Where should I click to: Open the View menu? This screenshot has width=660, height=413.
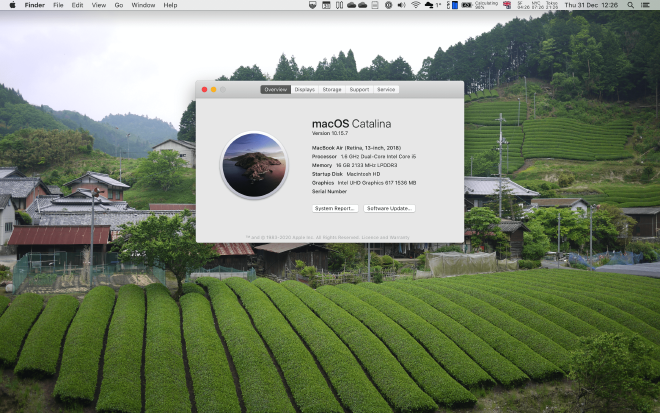(98, 5)
